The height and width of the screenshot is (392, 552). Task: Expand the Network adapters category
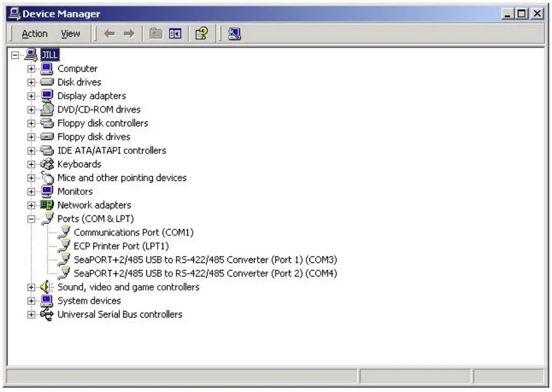coord(31,205)
